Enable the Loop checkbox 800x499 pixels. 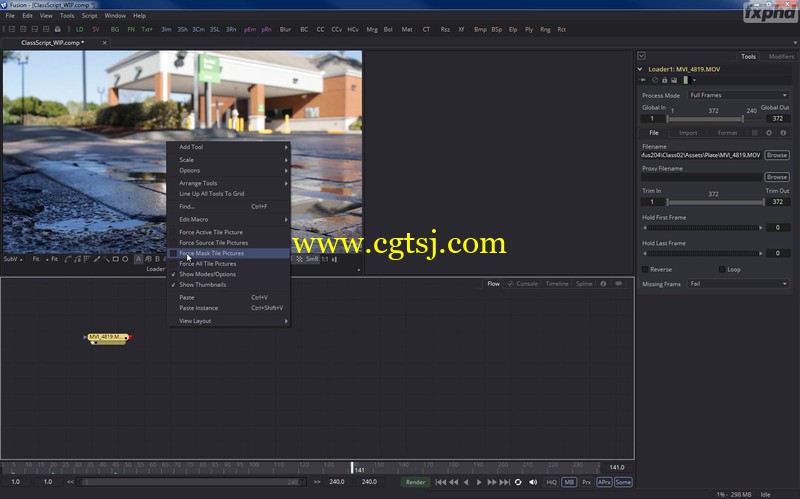point(722,269)
